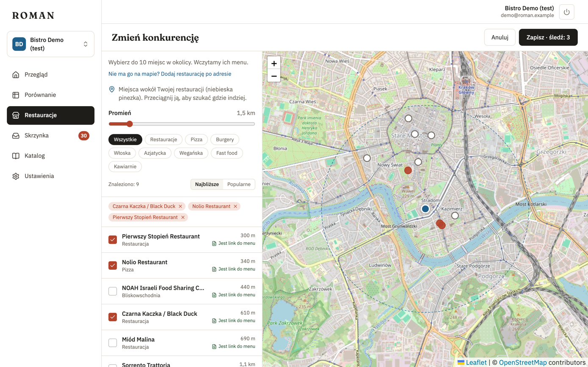Screen dimensions: 588x367
Task: Open Ustawienia settings
Action: click(50, 176)
